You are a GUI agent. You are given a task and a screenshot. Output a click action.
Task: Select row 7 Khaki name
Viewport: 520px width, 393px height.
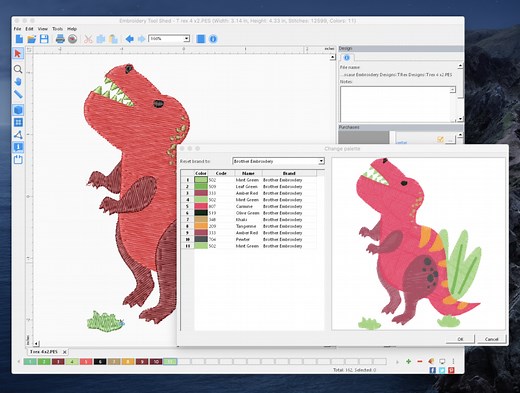pos(241,220)
